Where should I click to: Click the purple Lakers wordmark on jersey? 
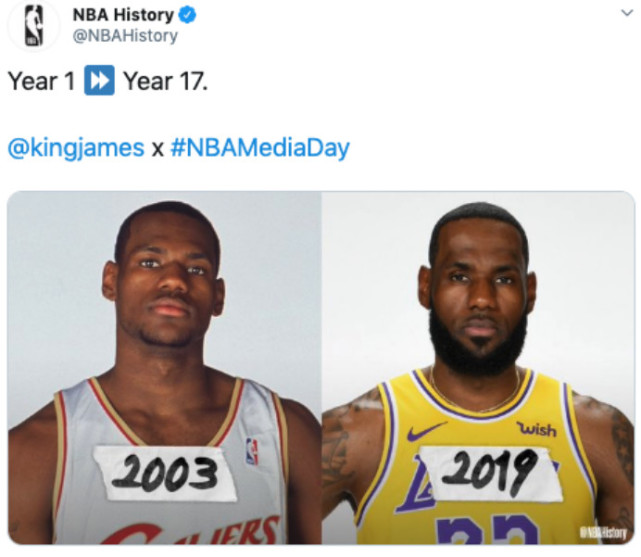coord(415,484)
